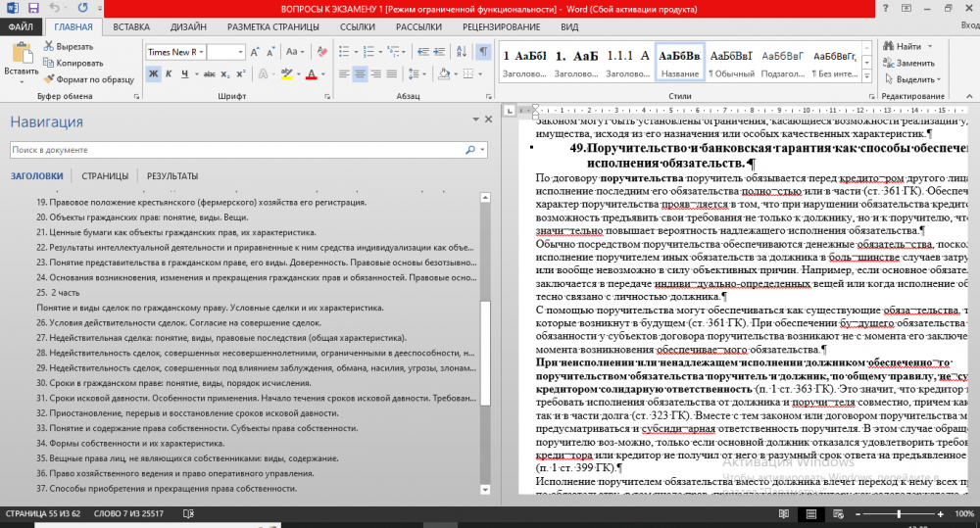Click the Cut scissors icon
The height and width of the screenshot is (528, 980).
[x=48, y=46]
